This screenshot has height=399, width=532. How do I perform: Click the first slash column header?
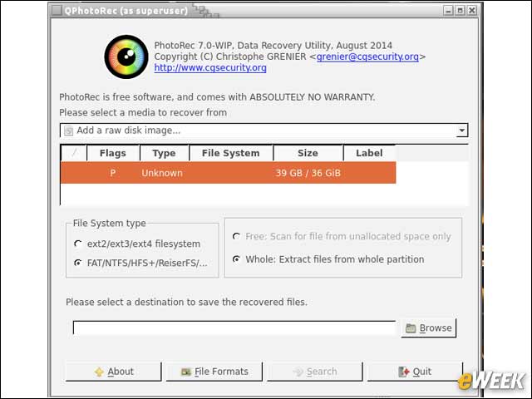(74, 153)
